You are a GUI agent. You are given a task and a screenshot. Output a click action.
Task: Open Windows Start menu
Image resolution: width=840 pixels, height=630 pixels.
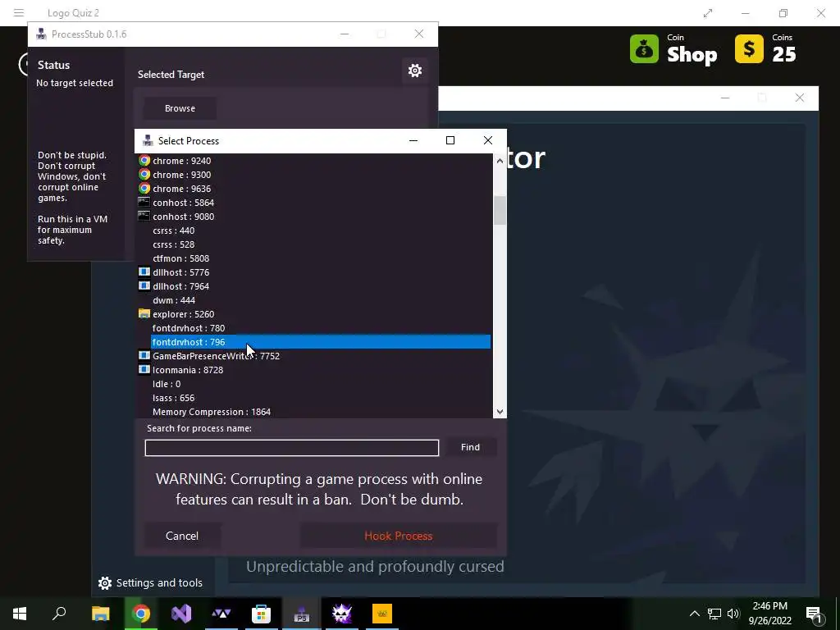tap(20, 614)
